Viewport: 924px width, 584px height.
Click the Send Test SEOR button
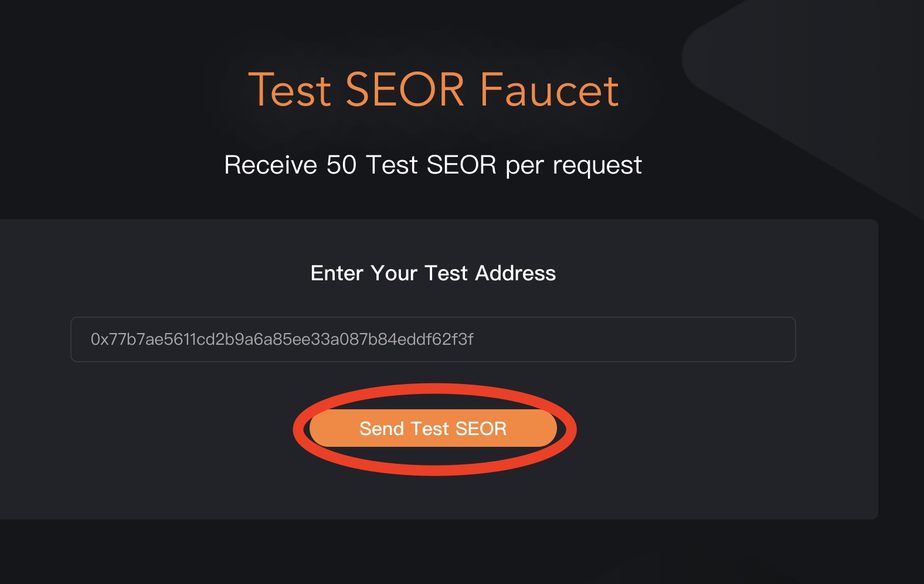(433, 429)
